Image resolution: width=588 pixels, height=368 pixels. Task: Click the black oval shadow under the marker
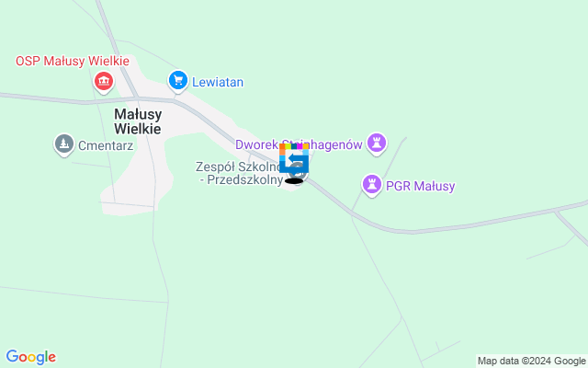coord(294,181)
